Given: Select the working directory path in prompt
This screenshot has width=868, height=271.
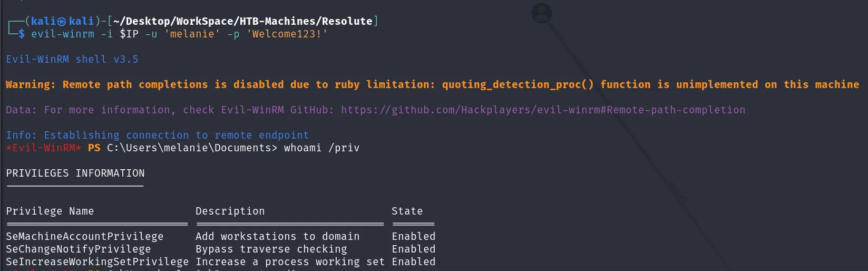Looking at the screenshot, I should 242,21.
